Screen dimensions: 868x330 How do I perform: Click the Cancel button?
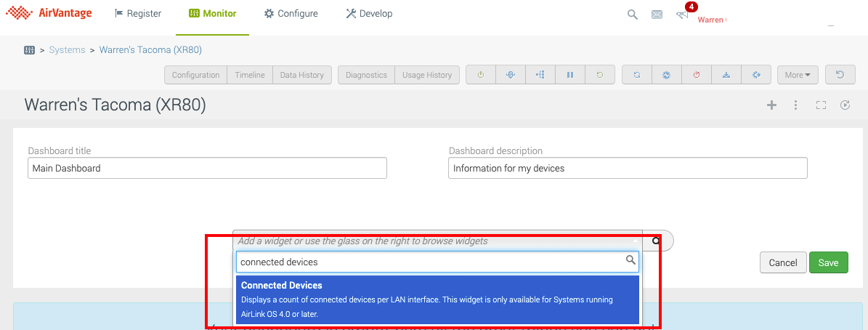(x=783, y=263)
